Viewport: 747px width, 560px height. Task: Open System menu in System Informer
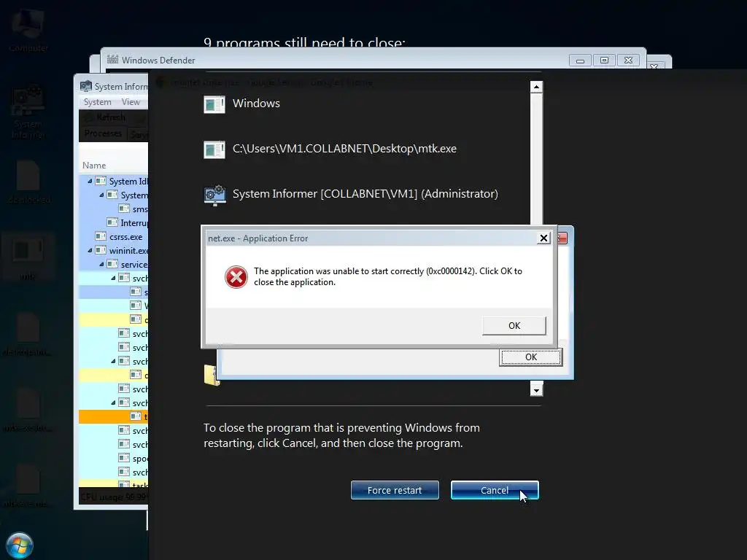coord(97,102)
